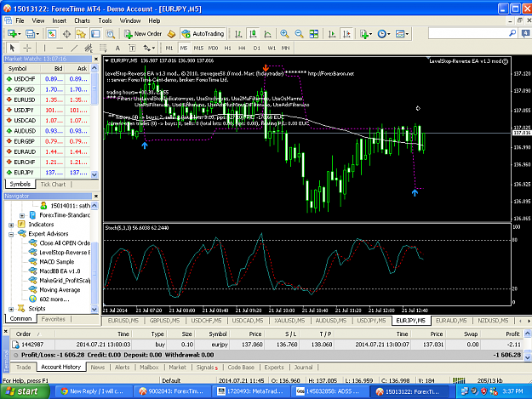Set timeframe to H4

coord(242,48)
